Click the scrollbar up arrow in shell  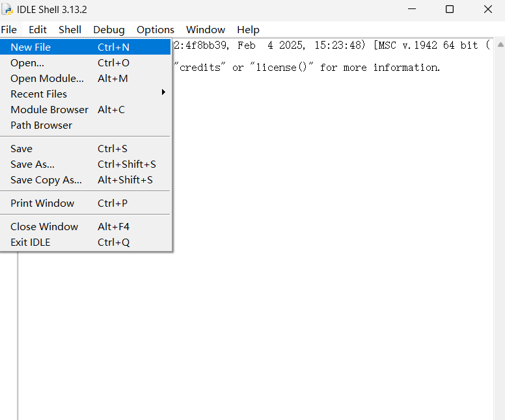coord(500,45)
